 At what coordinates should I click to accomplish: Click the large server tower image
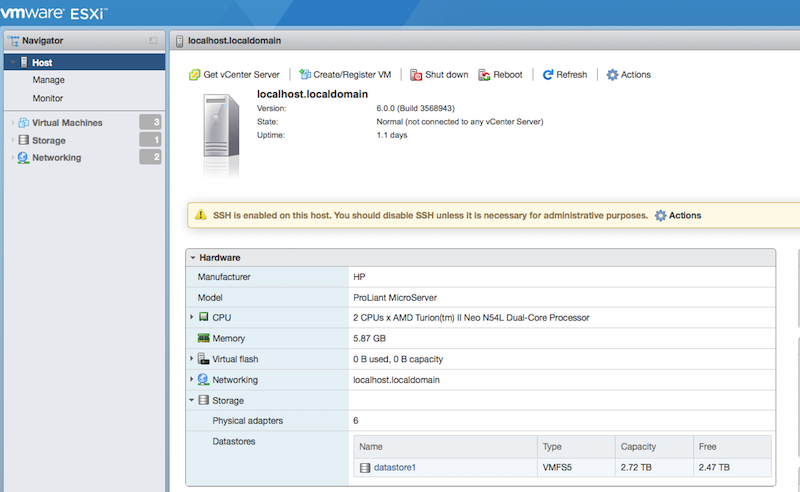[221, 126]
